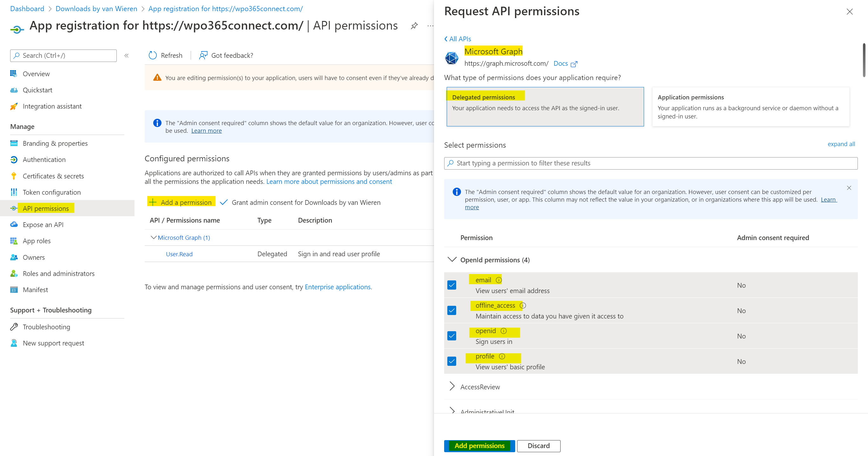Open the User.Read permission link
868x456 pixels.
coord(179,254)
